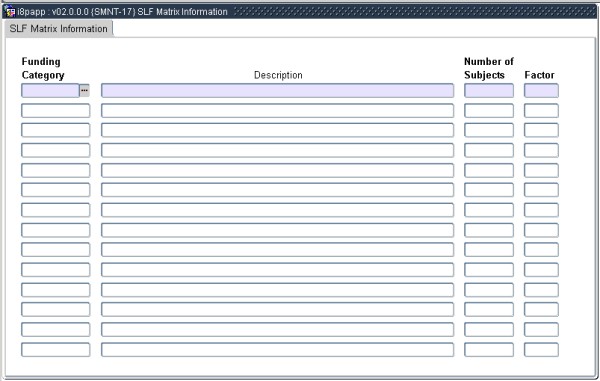This screenshot has width=600, height=381.
Task: Click the fourth row Factor field
Action: click(x=541, y=150)
